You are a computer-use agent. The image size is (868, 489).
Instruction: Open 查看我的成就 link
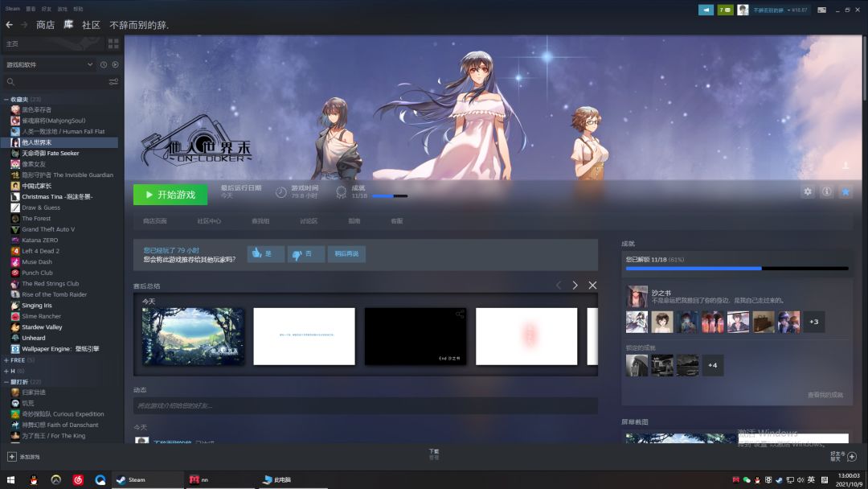[x=825, y=395]
